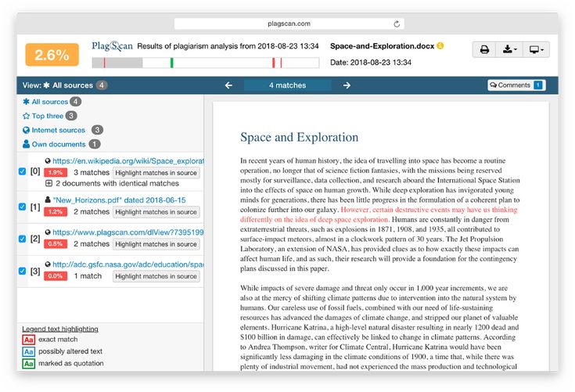Click the 1.9% badge of source [0]
The height and width of the screenshot is (392, 575).
[x=56, y=173]
